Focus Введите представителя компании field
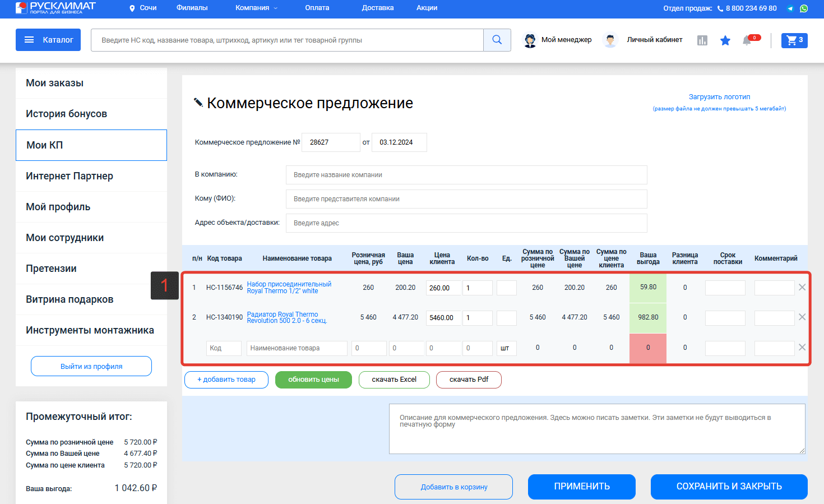The image size is (824, 504). [466, 199]
